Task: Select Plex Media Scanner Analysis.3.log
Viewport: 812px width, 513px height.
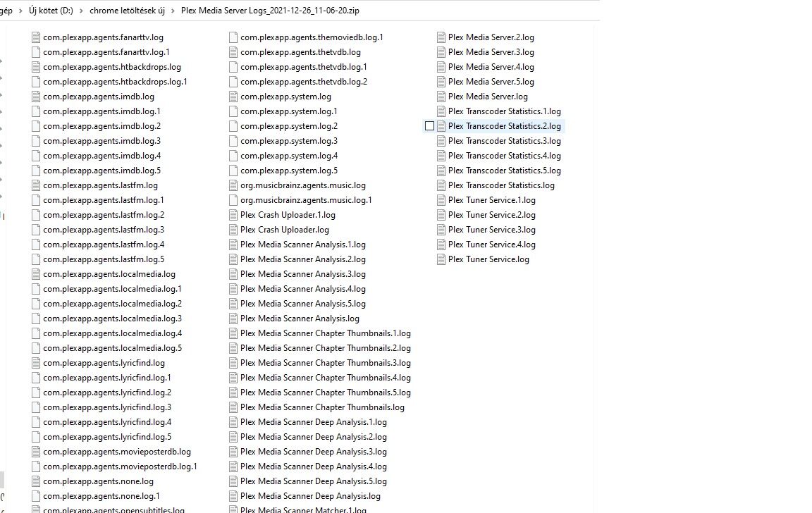Action: tap(303, 274)
